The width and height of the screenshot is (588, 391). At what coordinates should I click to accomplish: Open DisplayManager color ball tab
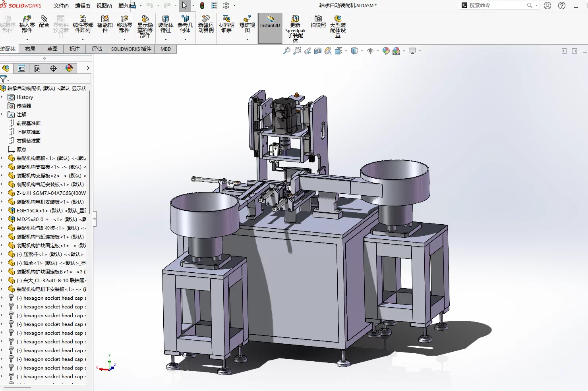tap(69, 68)
